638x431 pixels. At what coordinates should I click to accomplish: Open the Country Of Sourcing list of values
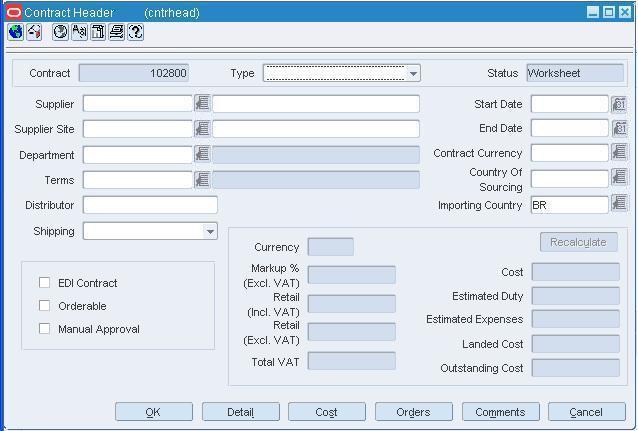[x=619, y=177]
